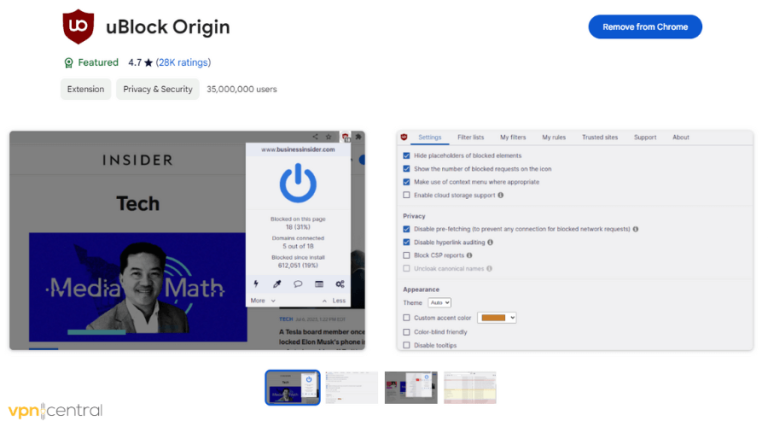Click the eyedropper element picker icon
Screen dimensions: 768x427
tap(277, 284)
